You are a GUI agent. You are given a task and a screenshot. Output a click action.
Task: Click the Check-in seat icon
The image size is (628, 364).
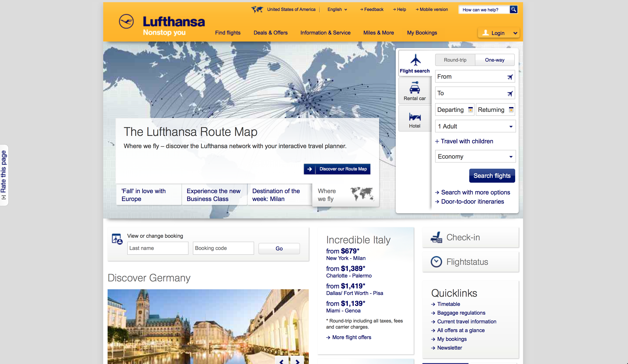pos(436,237)
